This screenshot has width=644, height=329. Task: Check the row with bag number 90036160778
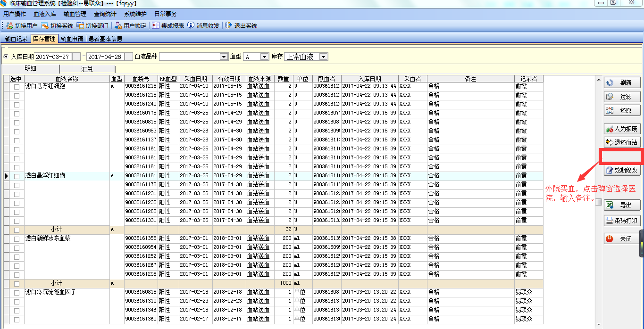point(17,114)
